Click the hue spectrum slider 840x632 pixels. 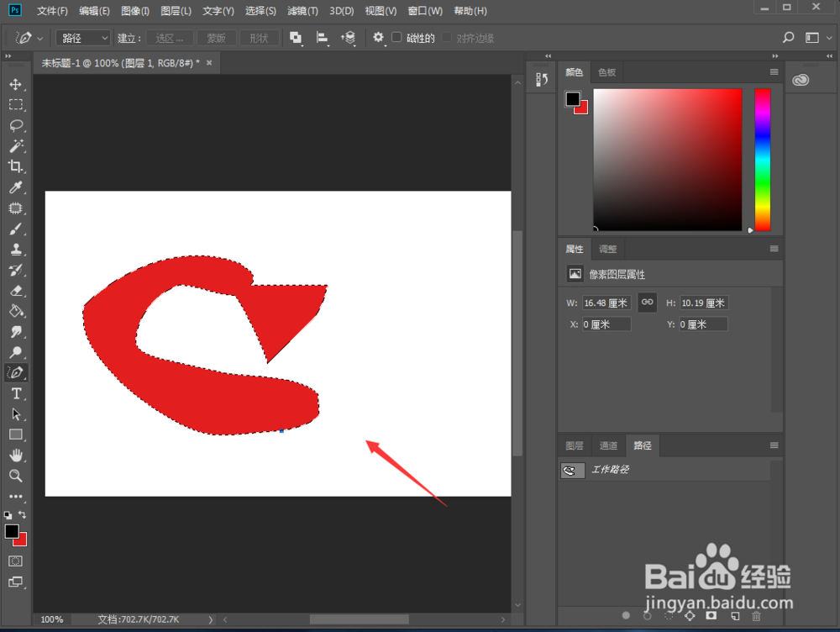(x=763, y=160)
